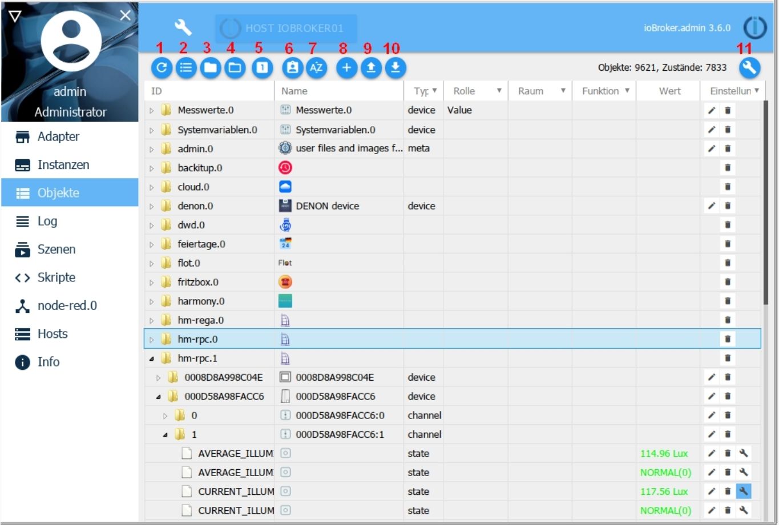Refresh the object tree
779x532 pixels.
(162, 68)
